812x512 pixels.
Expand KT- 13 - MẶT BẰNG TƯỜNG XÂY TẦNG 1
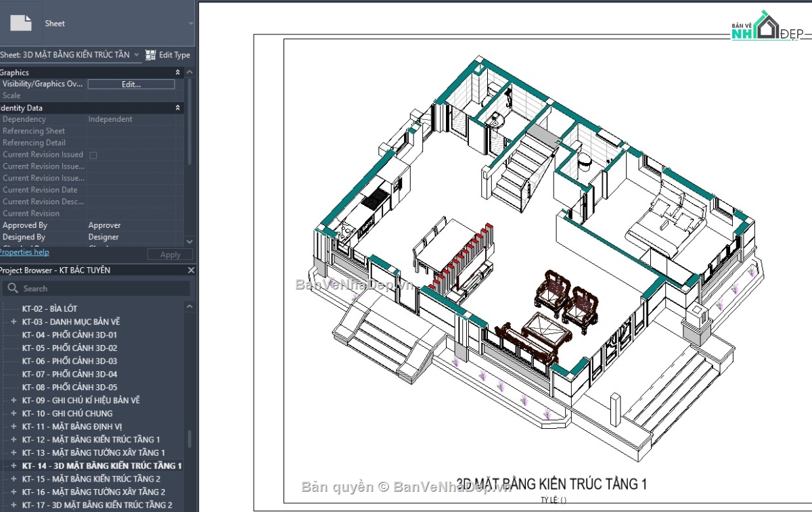tap(14, 452)
